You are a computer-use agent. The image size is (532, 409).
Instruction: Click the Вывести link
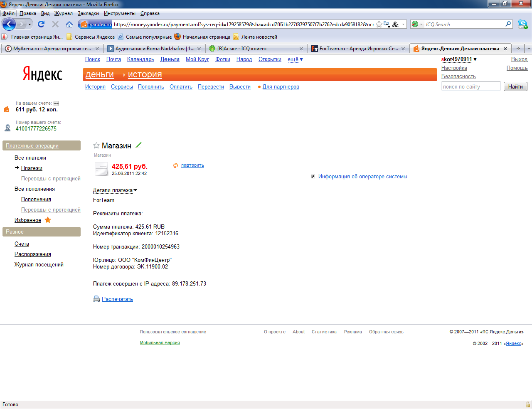[240, 87]
